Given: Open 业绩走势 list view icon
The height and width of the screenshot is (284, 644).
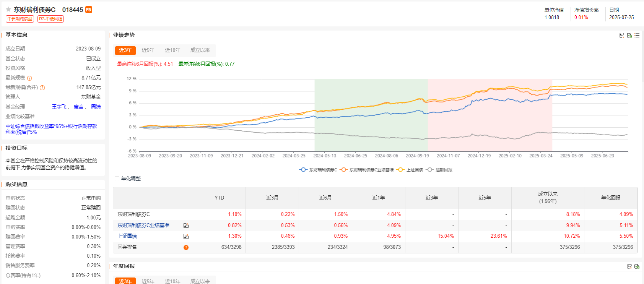Looking at the screenshot, I should point(637,35).
